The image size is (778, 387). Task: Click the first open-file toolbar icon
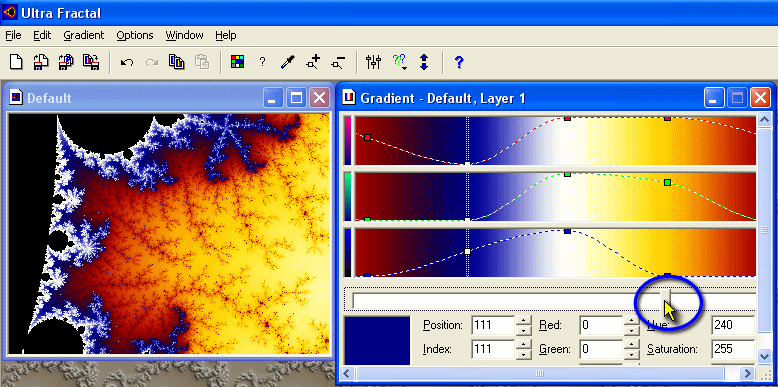coord(41,62)
